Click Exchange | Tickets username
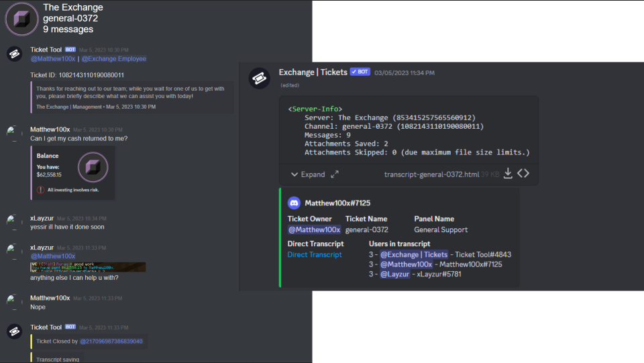This screenshot has height=363, width=644. [x=313, y=72]
